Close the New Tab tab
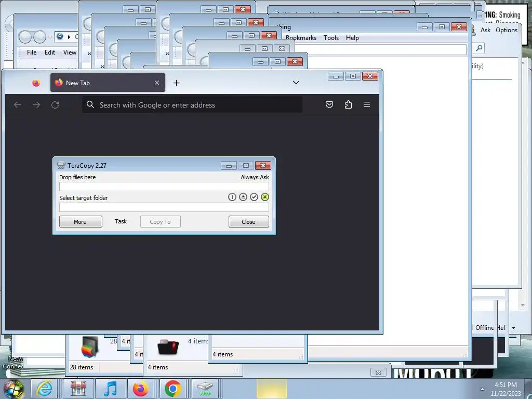Screen dimensions: 532x399 click(157, 83)
